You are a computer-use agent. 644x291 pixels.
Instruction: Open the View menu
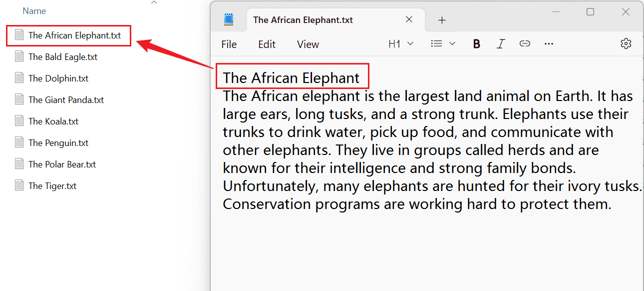(308, 44)
